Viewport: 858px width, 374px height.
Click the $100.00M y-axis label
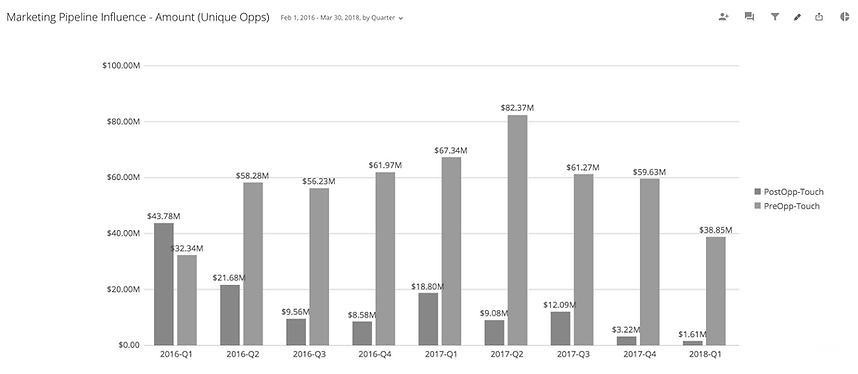pos(121,66)
